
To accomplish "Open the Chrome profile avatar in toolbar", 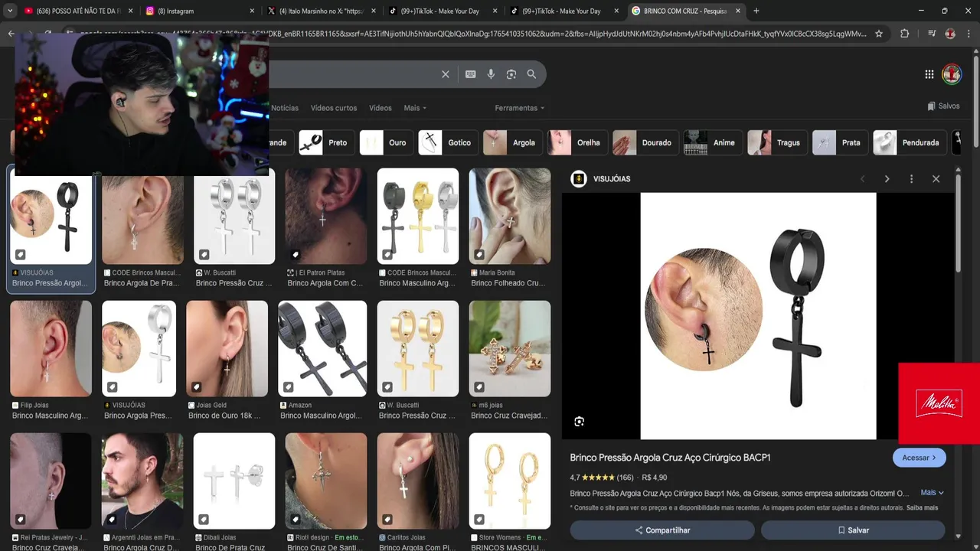I will [x=950, y=34].
